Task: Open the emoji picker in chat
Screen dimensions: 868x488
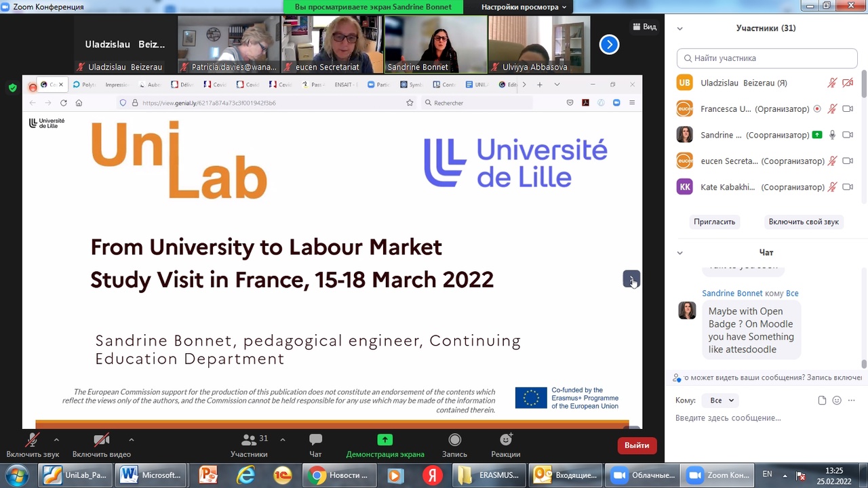Action: (x=837, y=401)
